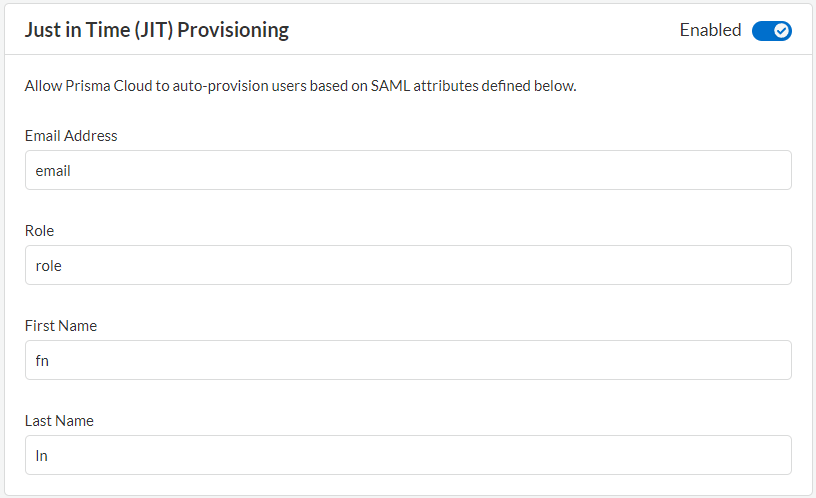The image size is (816, 498).
Task: Click the "email" value text in its field
Action: point(53,171)
